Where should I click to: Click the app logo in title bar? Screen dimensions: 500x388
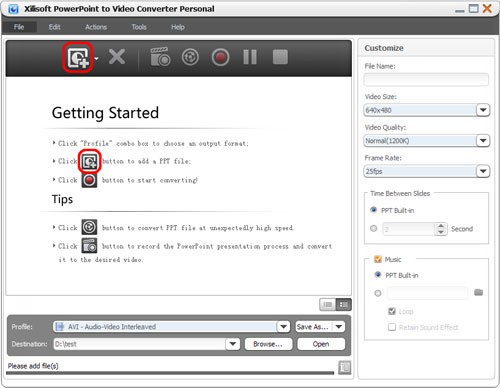pyautogui.click(x=13, y=9)
